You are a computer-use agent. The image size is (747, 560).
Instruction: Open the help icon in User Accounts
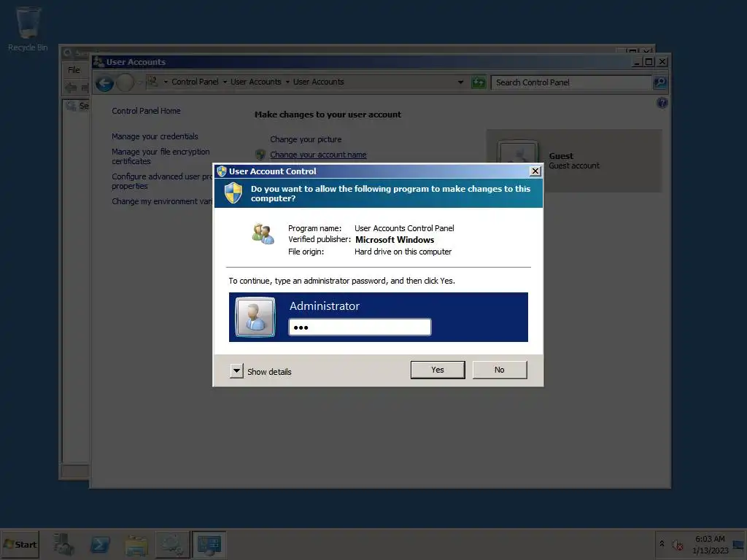pyautogui.click(x=662, y=103)
